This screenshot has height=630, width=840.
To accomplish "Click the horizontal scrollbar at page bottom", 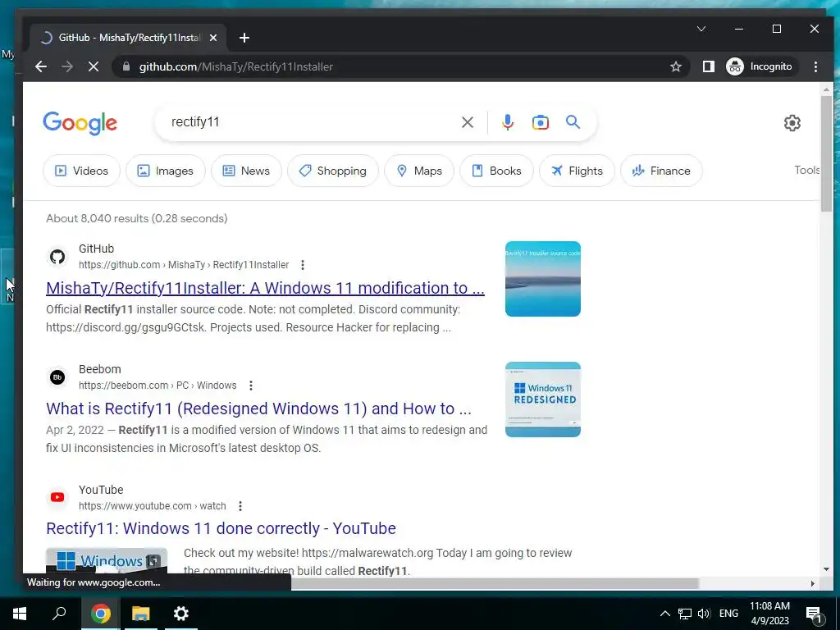I will (495, 583).
